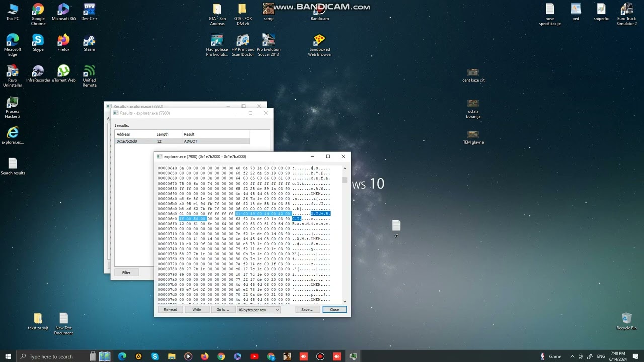Click the Go to... button
Screen dimensions: 644x362
coord(223,310)
